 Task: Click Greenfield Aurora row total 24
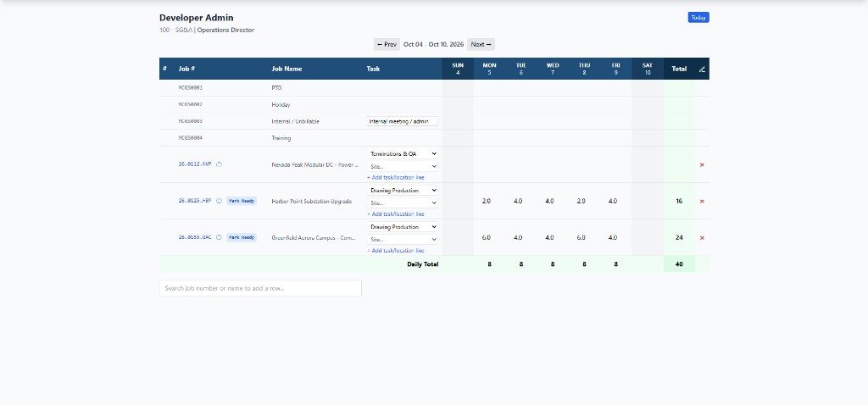[679, 238]
